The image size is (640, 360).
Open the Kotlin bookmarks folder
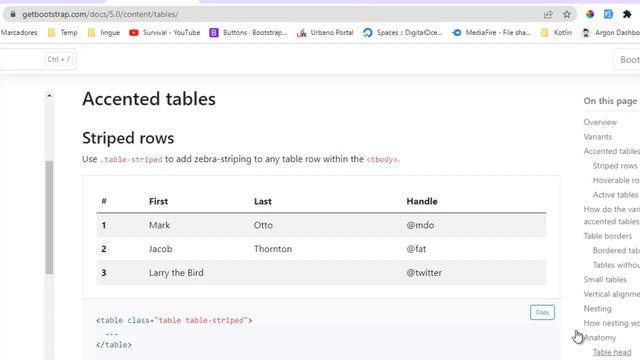pos(556,33)
